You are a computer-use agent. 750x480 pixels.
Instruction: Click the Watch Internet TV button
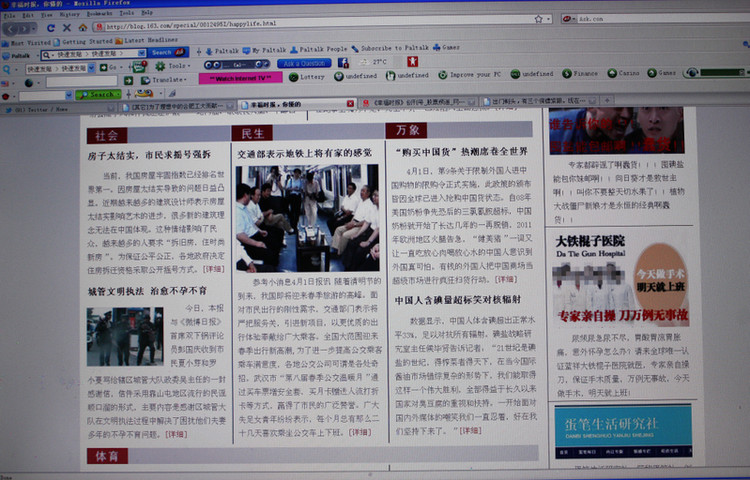pos(240,78)
